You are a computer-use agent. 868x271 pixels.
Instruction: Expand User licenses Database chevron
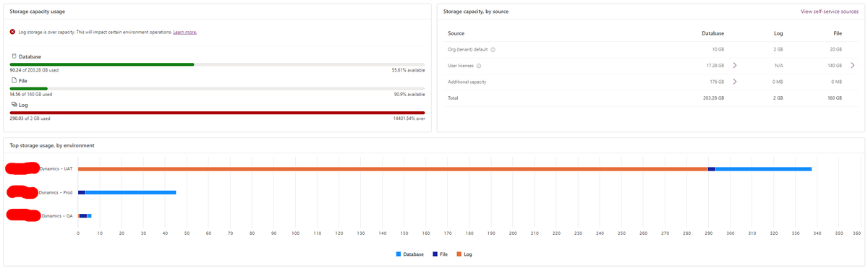(735, 66)
